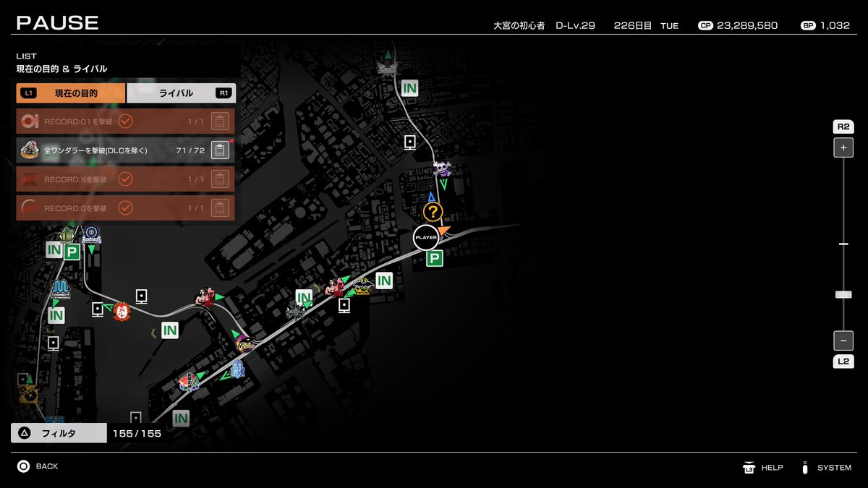Select the gray winged emblem above the top IN marker
868x488 pixels.
pyautogui.click(x=388, y=68)
